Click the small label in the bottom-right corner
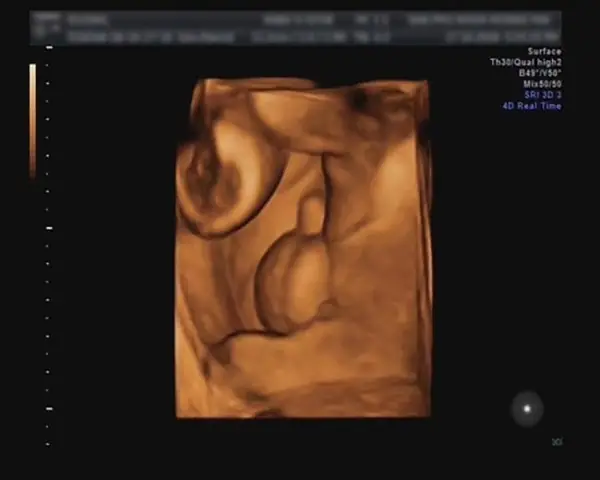This screenshot has width=600, height=480. (x=557, y=442)
